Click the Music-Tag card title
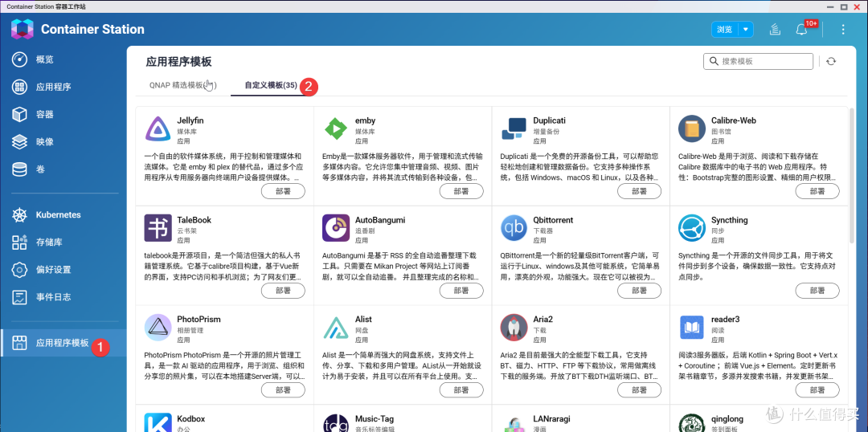868x432 pixels. [375, 418]
